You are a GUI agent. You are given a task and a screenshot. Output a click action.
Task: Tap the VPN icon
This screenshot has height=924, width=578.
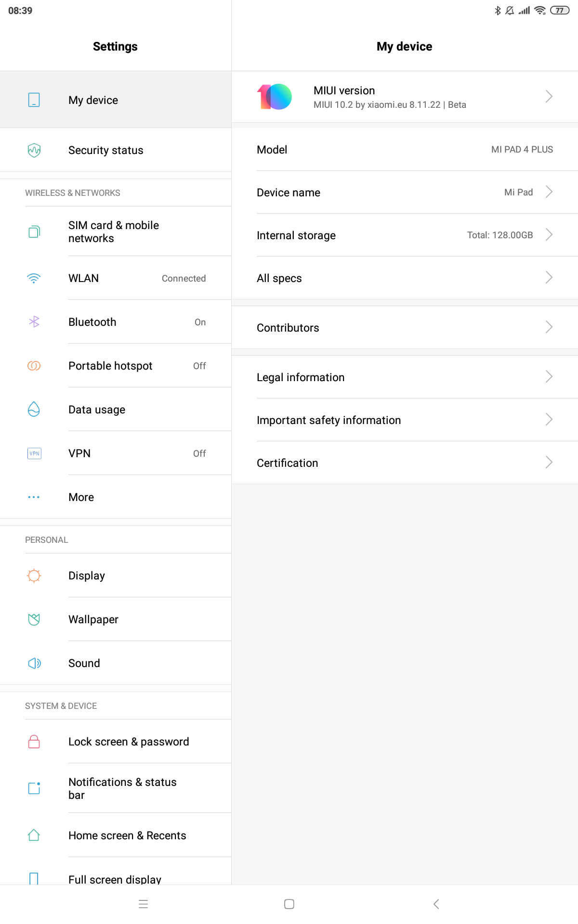[x=34, y=453]
